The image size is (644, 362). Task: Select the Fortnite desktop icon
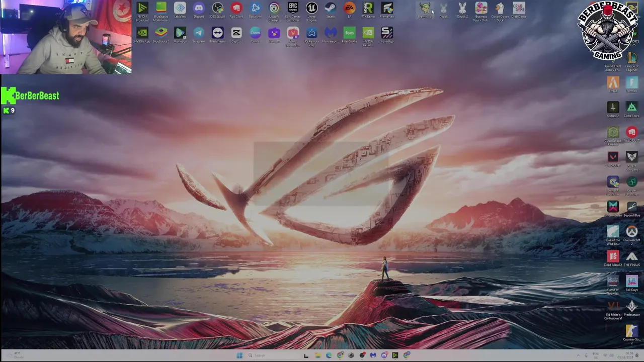pyautogui.click(x=632, y=84)
